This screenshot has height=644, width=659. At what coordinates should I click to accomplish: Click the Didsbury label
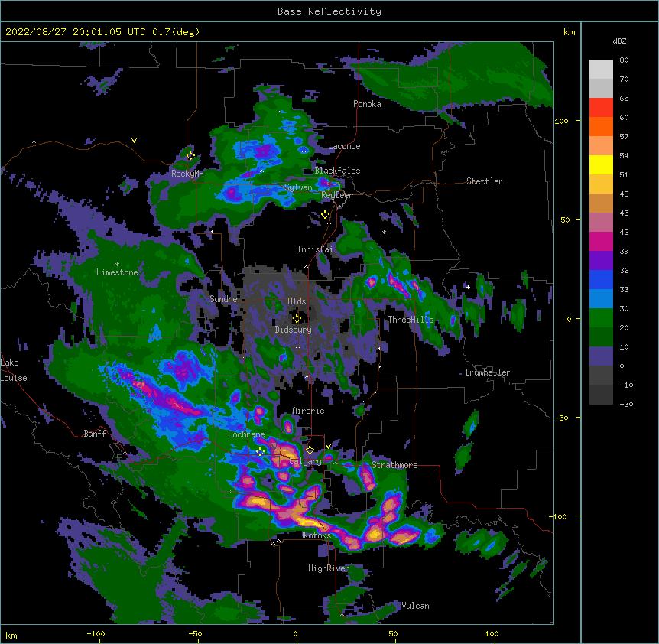[x=294, y=330]
